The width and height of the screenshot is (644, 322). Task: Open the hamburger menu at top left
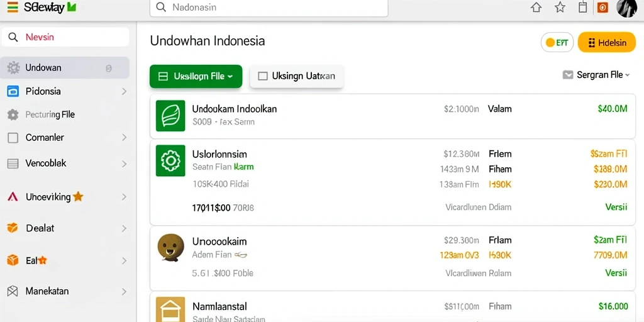[13, 7]
